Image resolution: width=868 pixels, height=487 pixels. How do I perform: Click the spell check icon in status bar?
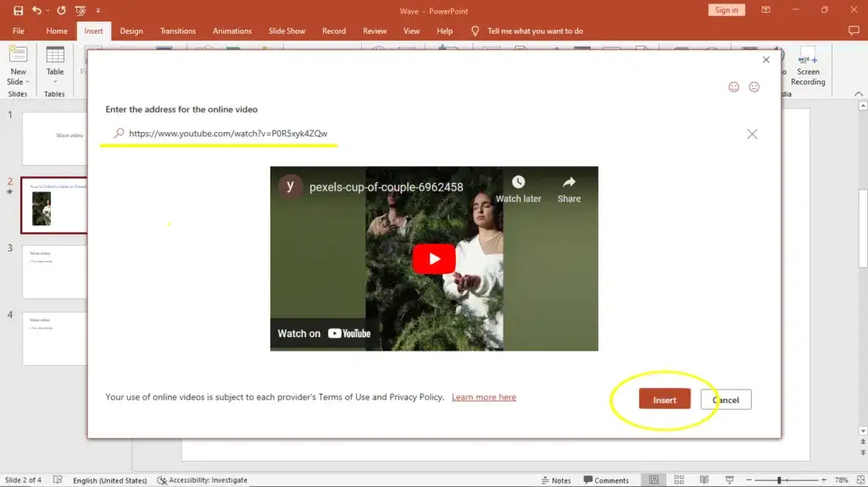tap(58, 480)
